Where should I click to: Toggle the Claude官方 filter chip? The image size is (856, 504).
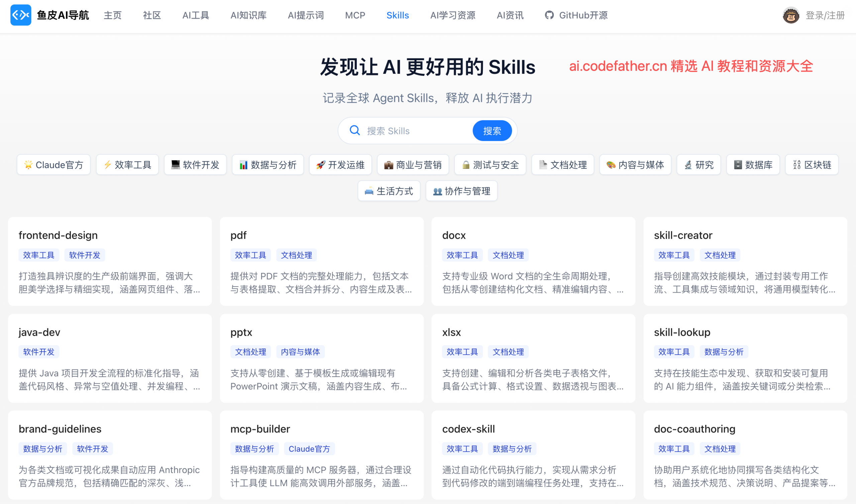(53, 165)
